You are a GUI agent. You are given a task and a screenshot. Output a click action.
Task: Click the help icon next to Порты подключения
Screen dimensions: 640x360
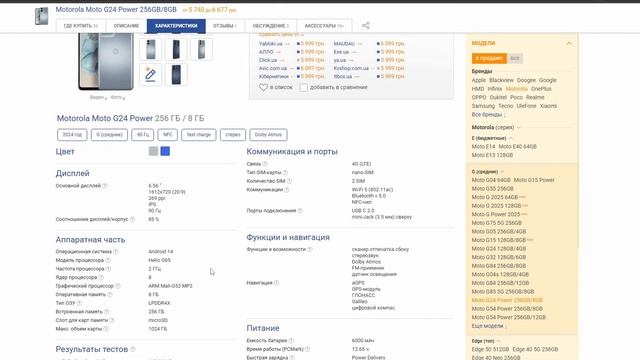point(300,211)
